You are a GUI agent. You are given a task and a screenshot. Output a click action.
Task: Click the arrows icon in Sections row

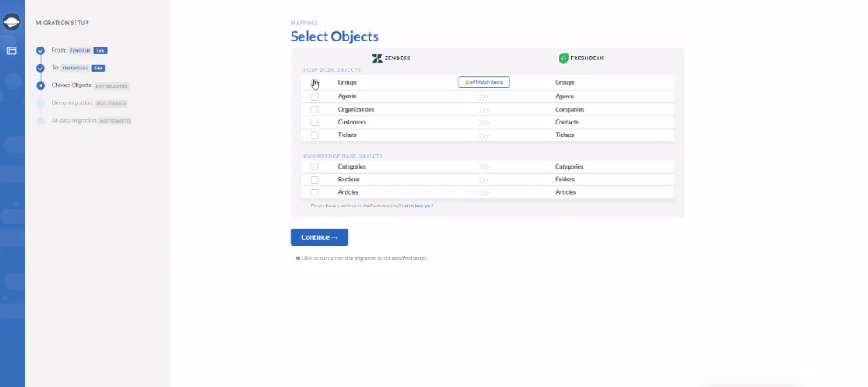(484, 180)
